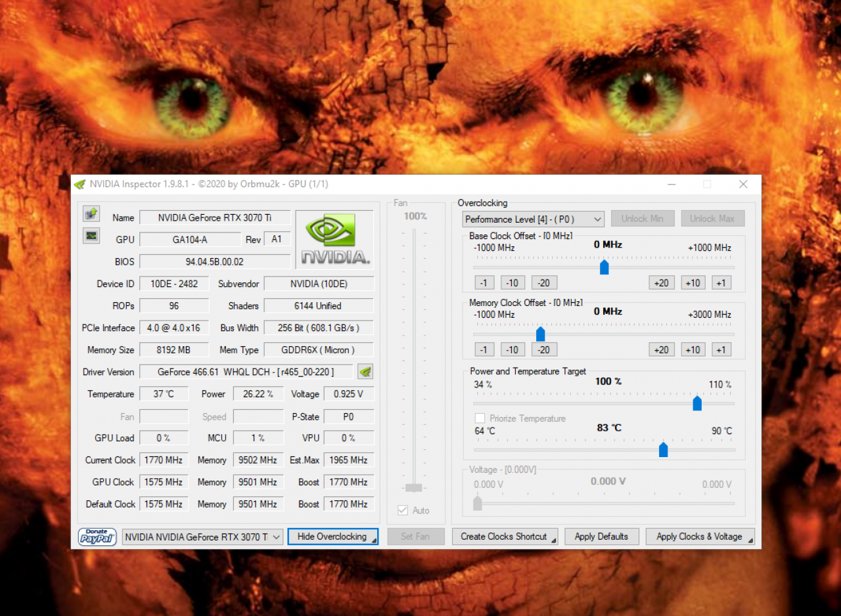This screenshot has width=841, height=616.
Task: Click +1 under Base Clock Offset
Action: click(721, 282)
